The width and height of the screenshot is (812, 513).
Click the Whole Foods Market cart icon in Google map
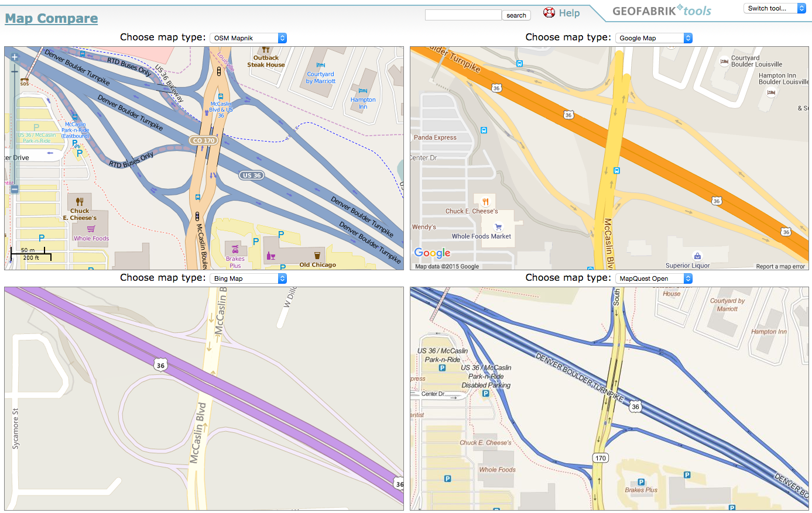(x=498, y=227)
